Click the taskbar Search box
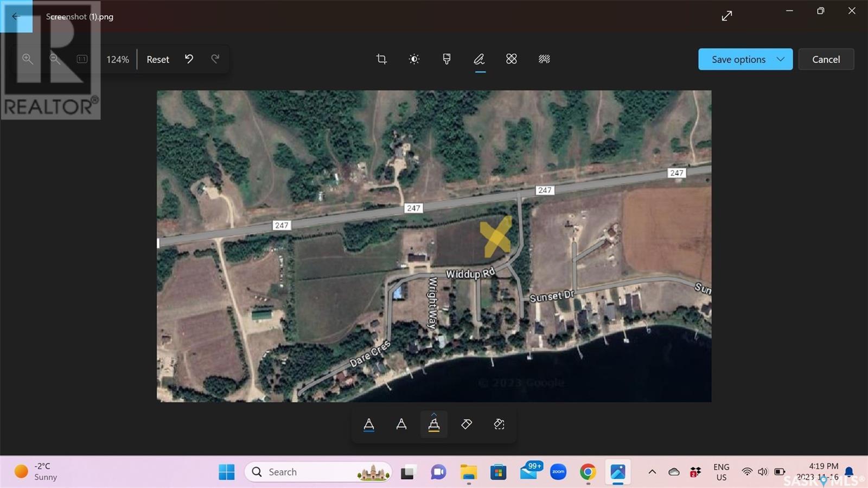 (x=318, y=472)
